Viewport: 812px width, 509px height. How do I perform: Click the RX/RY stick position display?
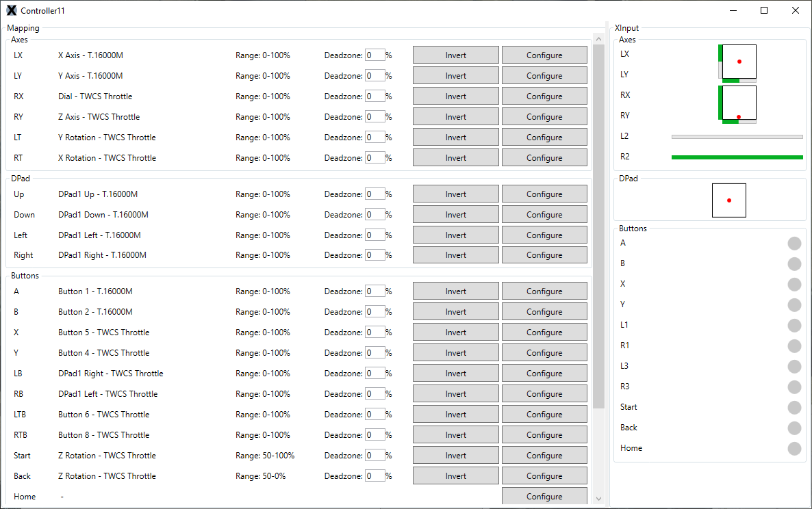[739, 103]
